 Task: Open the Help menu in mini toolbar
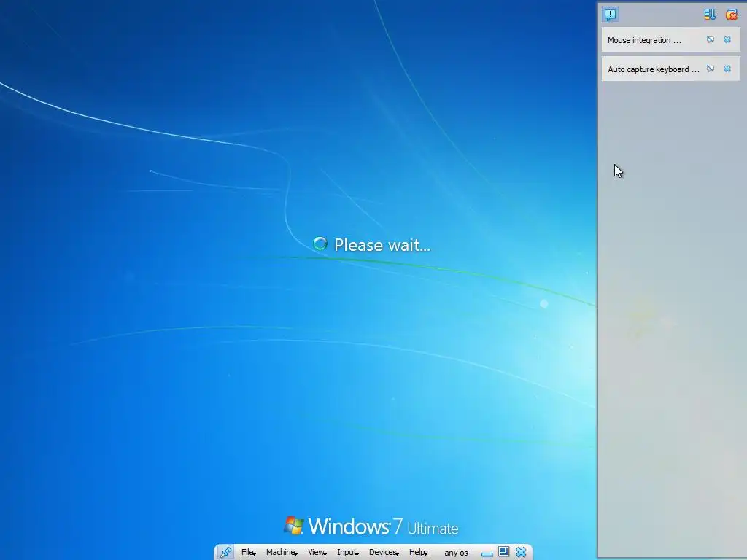click(418, 553)
